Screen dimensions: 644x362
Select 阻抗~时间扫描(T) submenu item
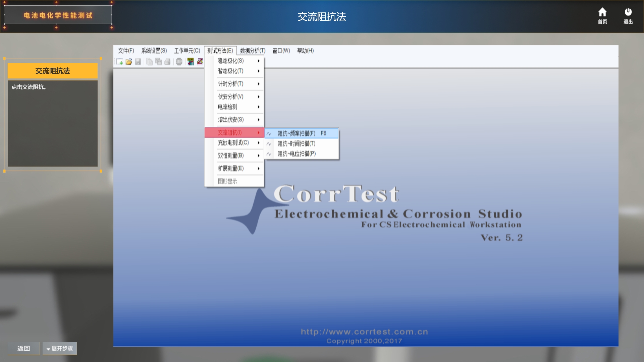click(302, 143)
